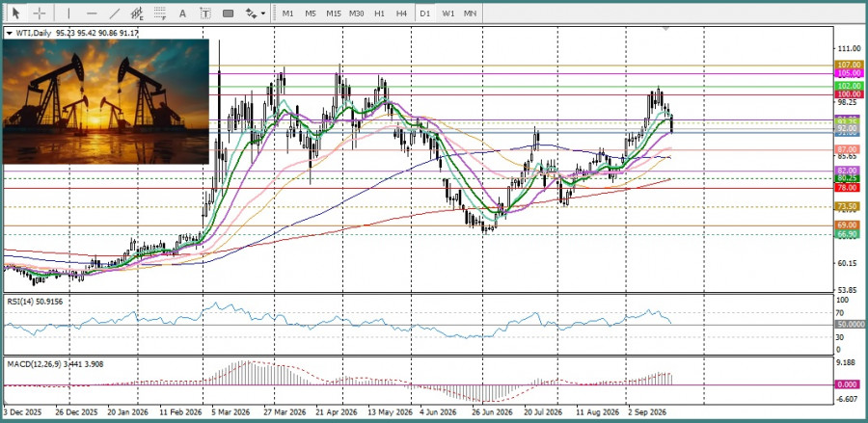Expand the WTI,Daily chart menu triangle
The height and width of the screenshot is (423, 868).
point(9,33)
